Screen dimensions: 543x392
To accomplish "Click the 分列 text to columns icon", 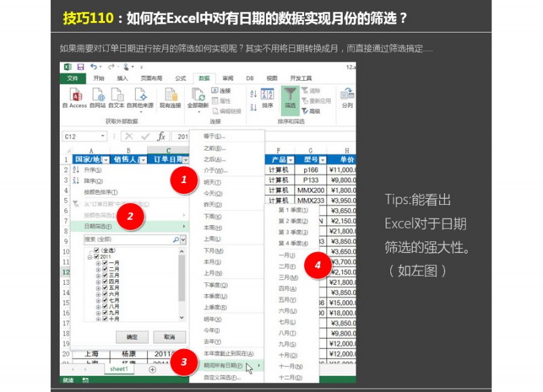I will tap(348, 94).
